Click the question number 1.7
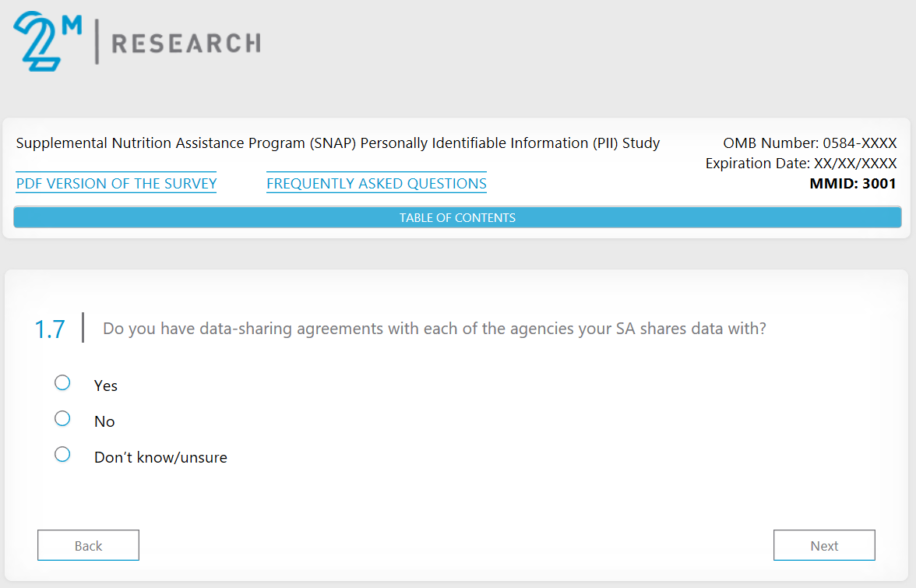The width and height of the screenshot is (916, 588). click(x=50, y=329)
